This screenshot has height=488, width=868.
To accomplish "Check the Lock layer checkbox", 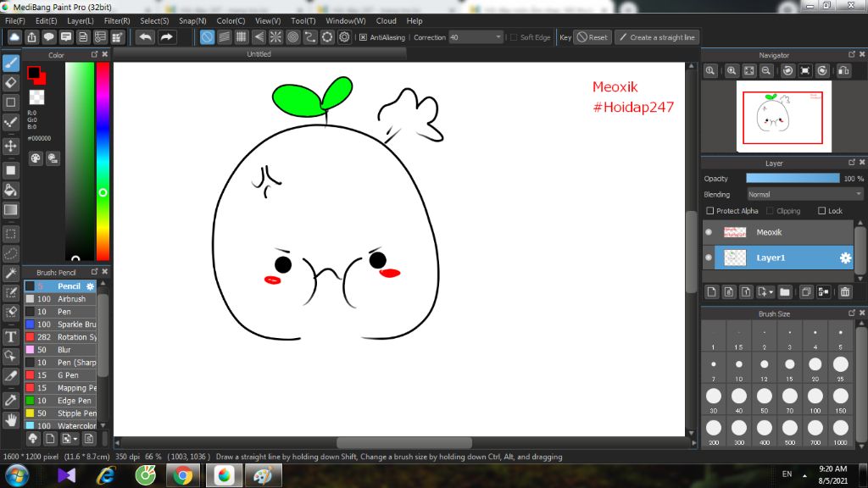I will coord(821,211).
